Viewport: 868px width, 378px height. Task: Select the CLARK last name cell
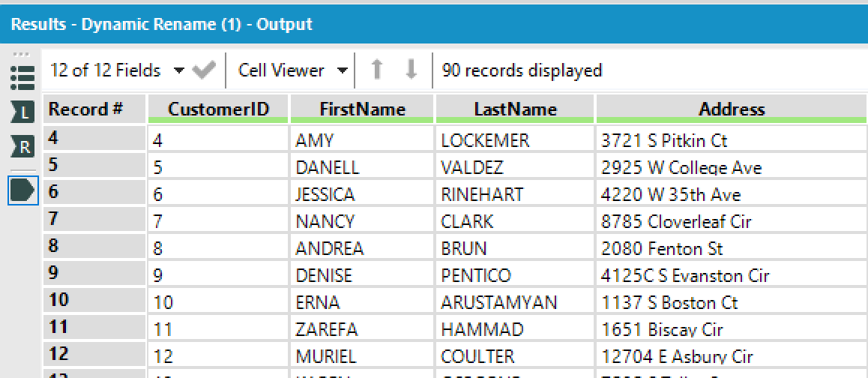click(515, 221)
